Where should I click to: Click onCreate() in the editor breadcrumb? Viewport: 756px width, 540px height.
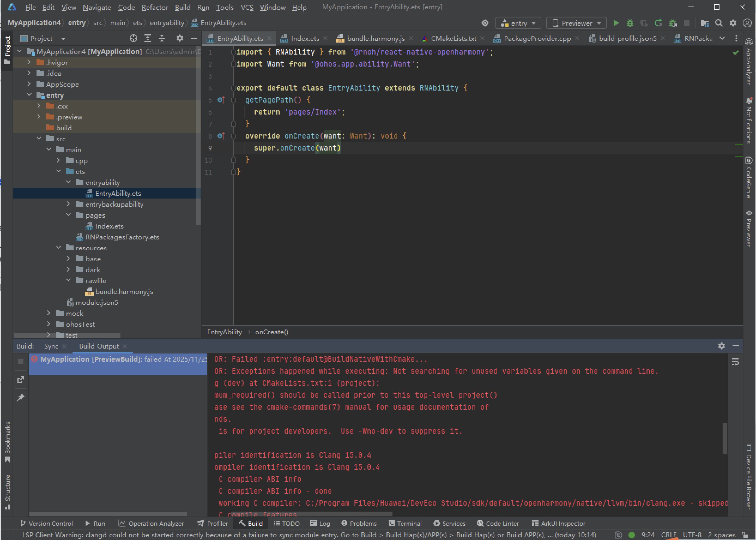[271, 332]
